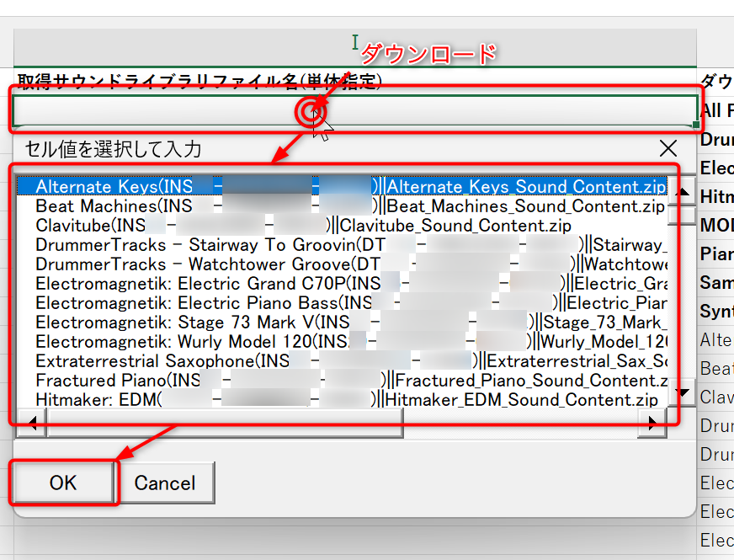This screenshot has height=560, width=734.
Task: Select Electromagnetik: Wurly Model 120
Action: coord(177,342)
